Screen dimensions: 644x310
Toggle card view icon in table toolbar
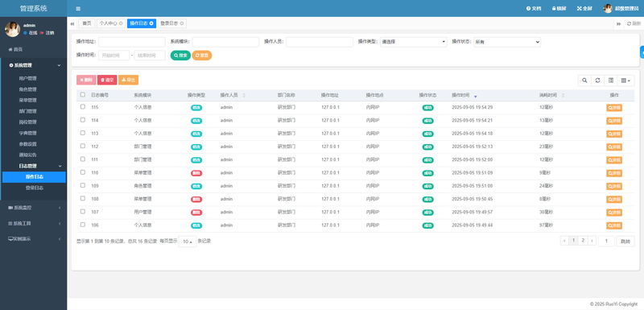coord(611,81)
